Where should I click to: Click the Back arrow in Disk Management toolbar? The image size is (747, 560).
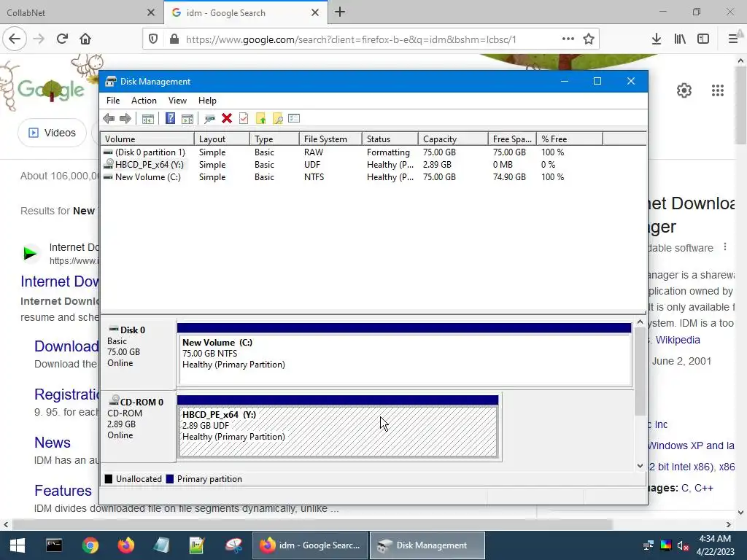tap(109, 119)
